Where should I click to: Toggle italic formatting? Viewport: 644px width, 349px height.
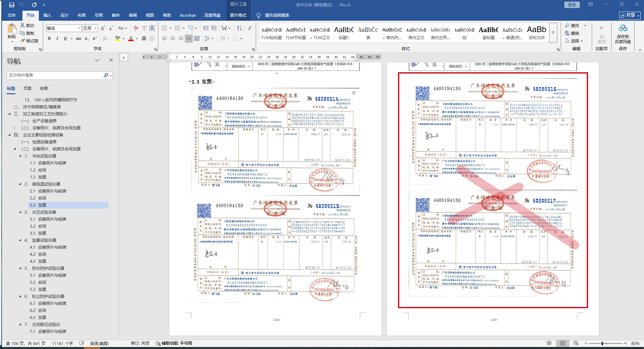pyautogui.click(x=57, y=38)
